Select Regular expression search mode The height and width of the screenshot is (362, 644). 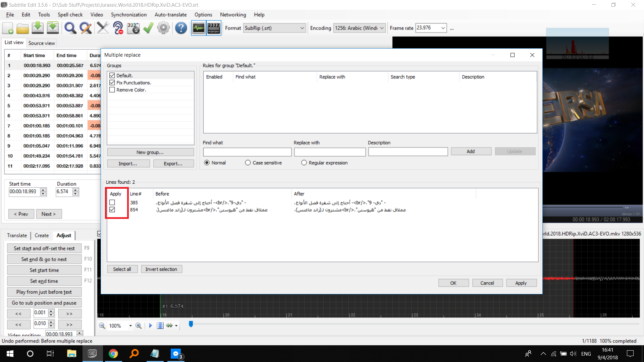tap(304, 163)
